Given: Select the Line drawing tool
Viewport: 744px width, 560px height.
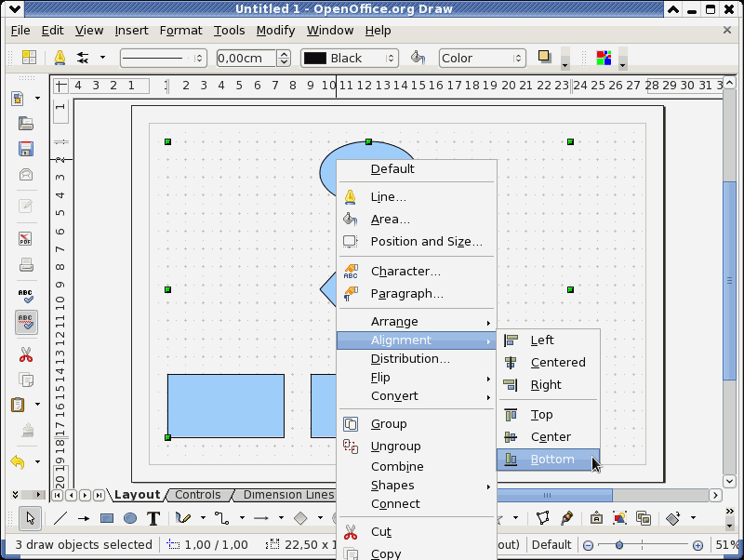Looking at the screenshot, I should pos(60,518).
